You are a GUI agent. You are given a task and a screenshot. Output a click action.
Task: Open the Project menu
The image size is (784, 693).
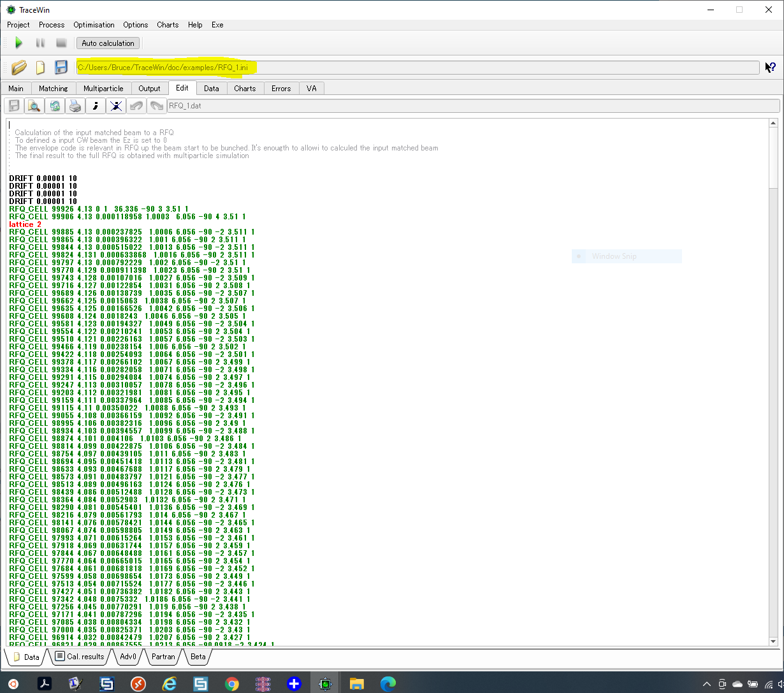(18, 25)
